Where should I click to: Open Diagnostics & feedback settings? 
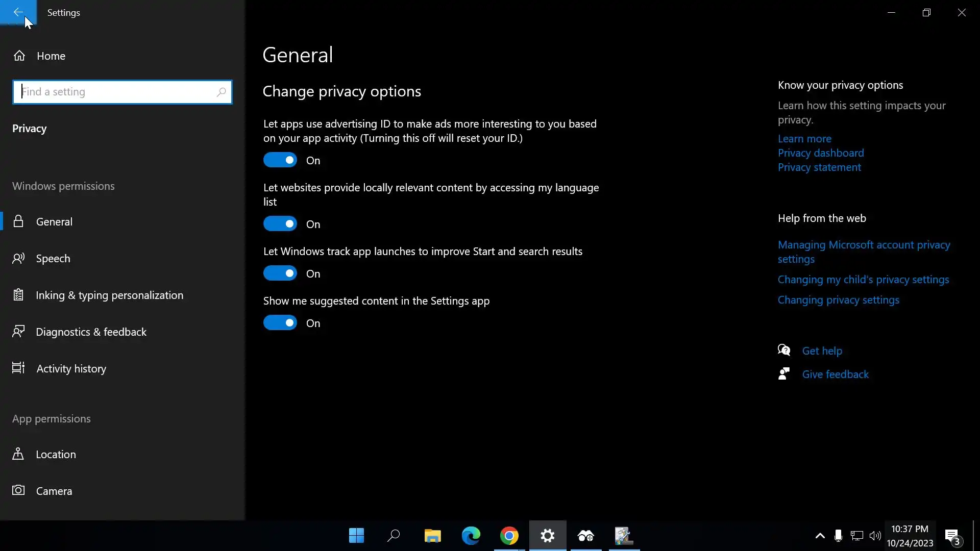tap(91, 332)
